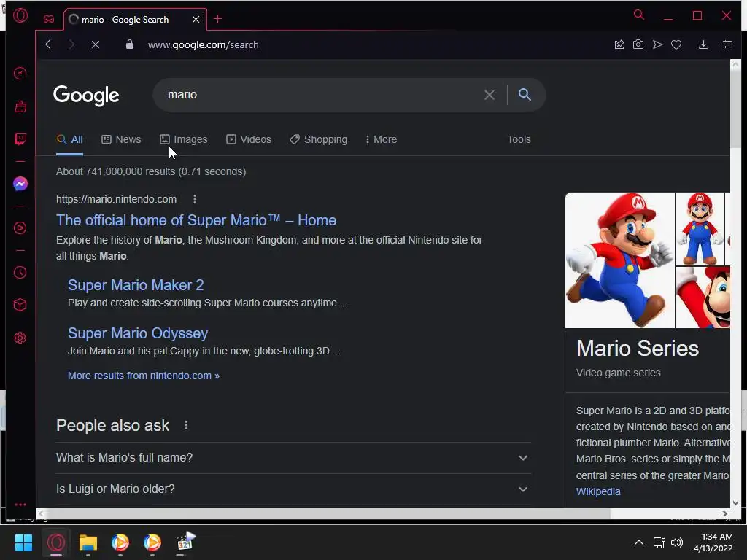Viewport: 747px width, 560px height.
Task: Switch to the Shopping tab
Action: click(x=318, y=139)
